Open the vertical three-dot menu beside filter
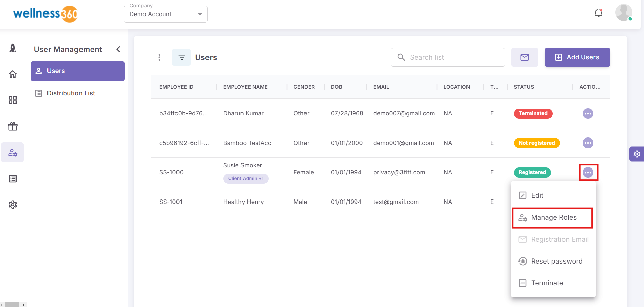Screen dimensions: 644x307 (x=159, y=57)
